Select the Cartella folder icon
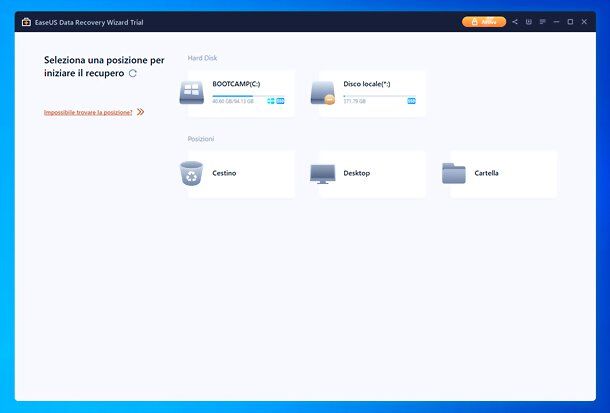The width and height of the screenshot is (610, 413). click(454, 173)
